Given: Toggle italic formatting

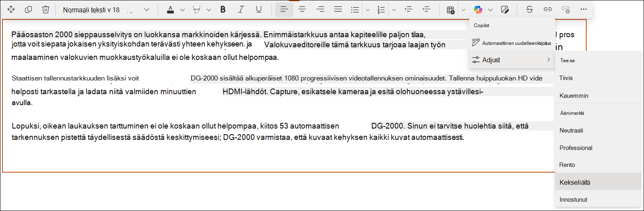Looking at the screenshot, I should click(241, 9).
